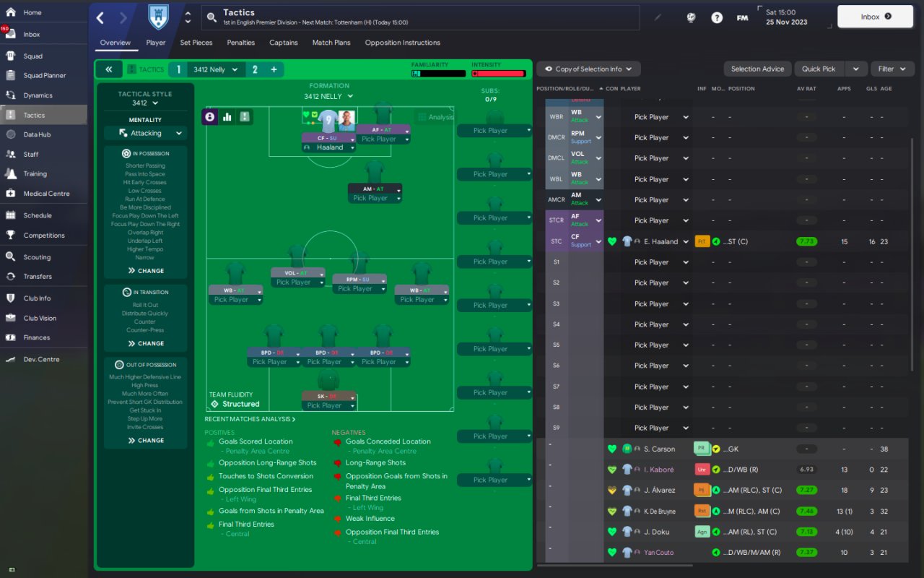The width and height of the screenshot is (924, 578).
Task: Open the Tactical Style 3412 dropdown
Action: pyautogui.click(x=145, y=103)
